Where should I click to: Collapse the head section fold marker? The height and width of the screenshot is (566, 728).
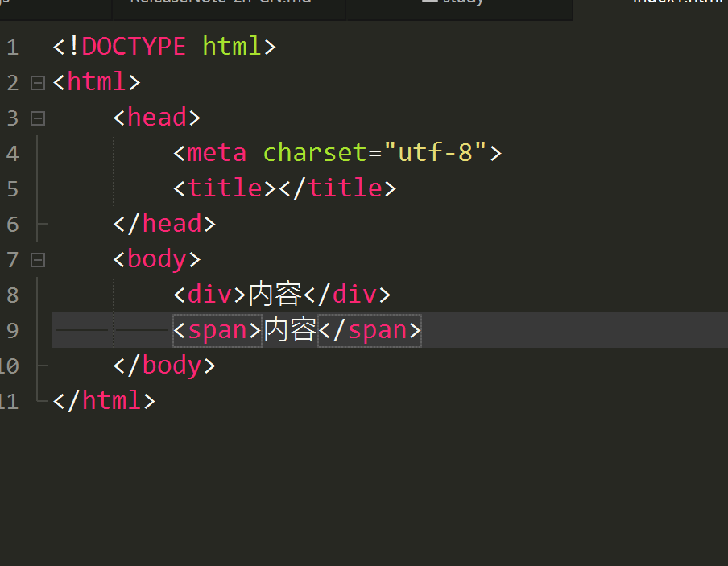click(x=37, y=118)
